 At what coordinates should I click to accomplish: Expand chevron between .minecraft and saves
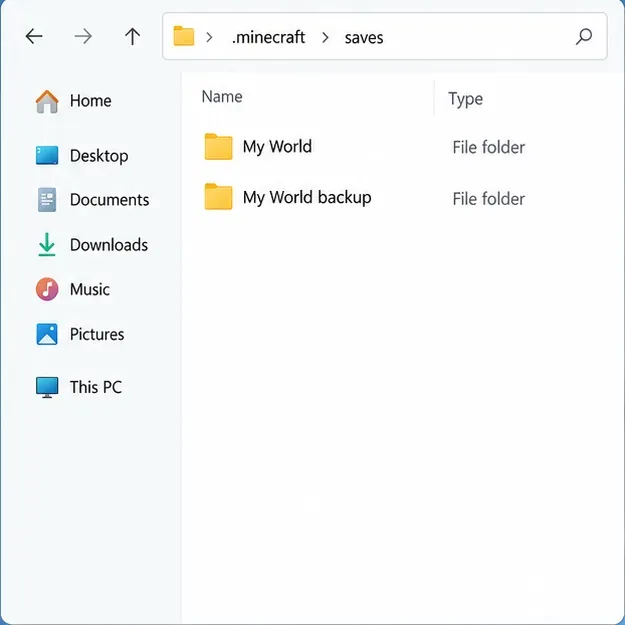point(325,37)
